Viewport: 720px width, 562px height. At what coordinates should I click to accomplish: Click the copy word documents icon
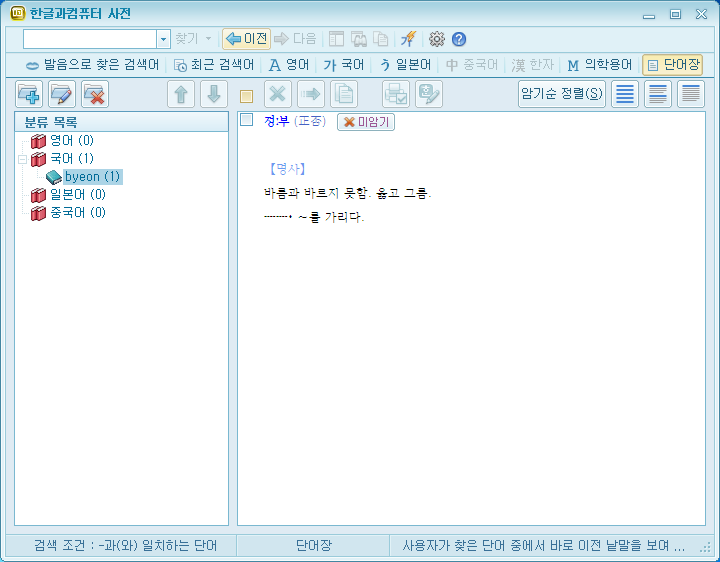tap(344, 94)
